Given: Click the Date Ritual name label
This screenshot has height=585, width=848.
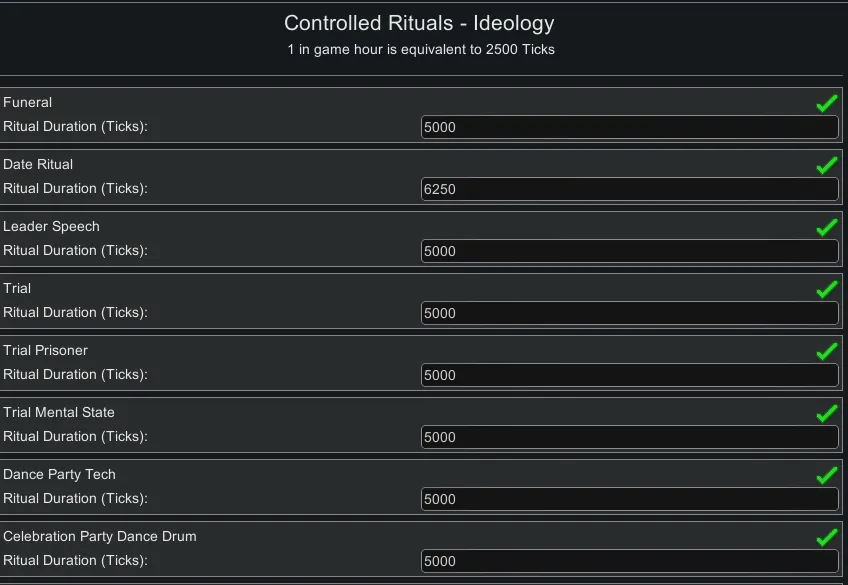Looking at the screenshot, I should coord(38,164).
